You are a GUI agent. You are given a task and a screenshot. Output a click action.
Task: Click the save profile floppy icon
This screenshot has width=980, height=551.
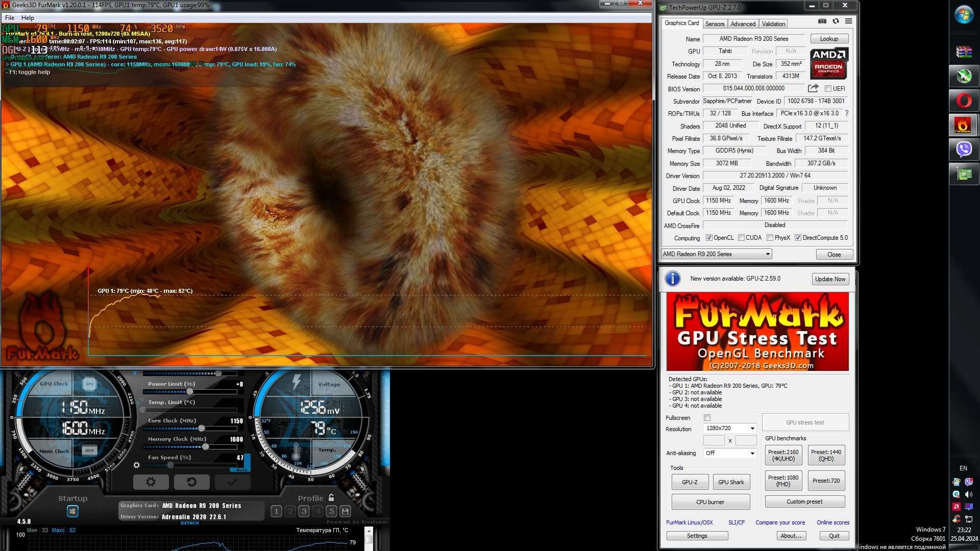345,511
